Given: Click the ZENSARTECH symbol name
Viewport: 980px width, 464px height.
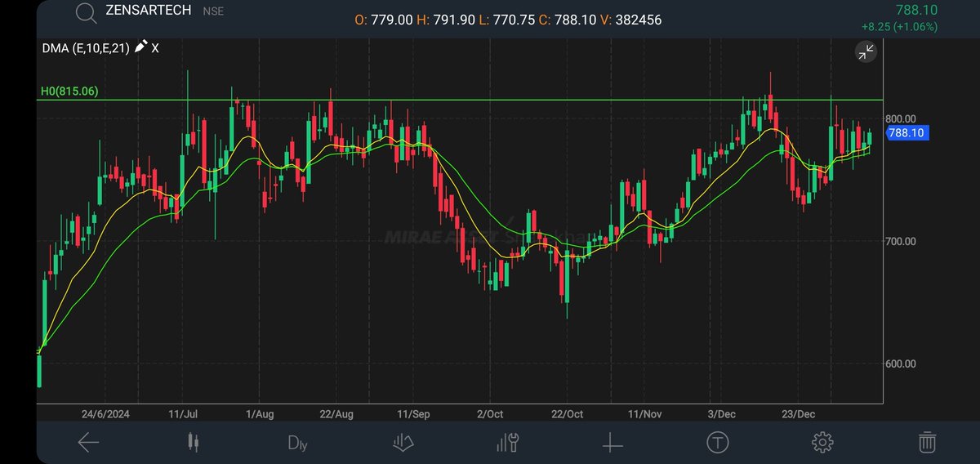Looking at the screenshot, I should point(149,11).
